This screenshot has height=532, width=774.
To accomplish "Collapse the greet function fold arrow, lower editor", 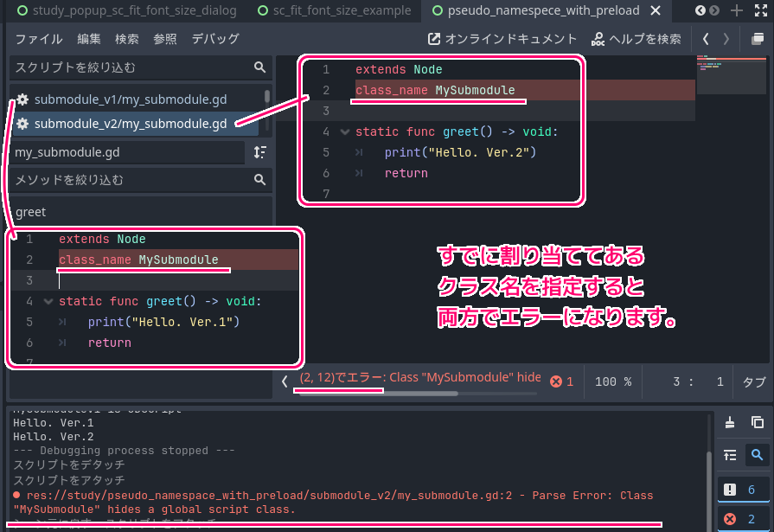I will (49, 301).
